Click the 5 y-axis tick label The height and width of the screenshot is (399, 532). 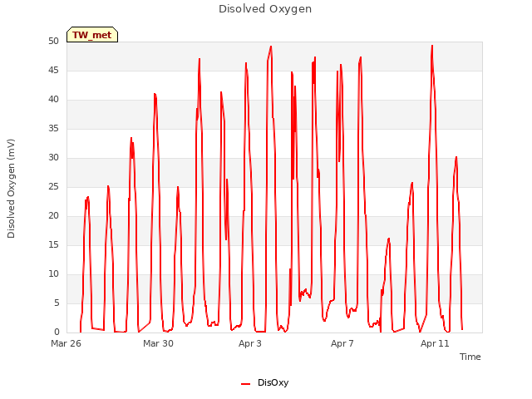click(x=57, y=303)
